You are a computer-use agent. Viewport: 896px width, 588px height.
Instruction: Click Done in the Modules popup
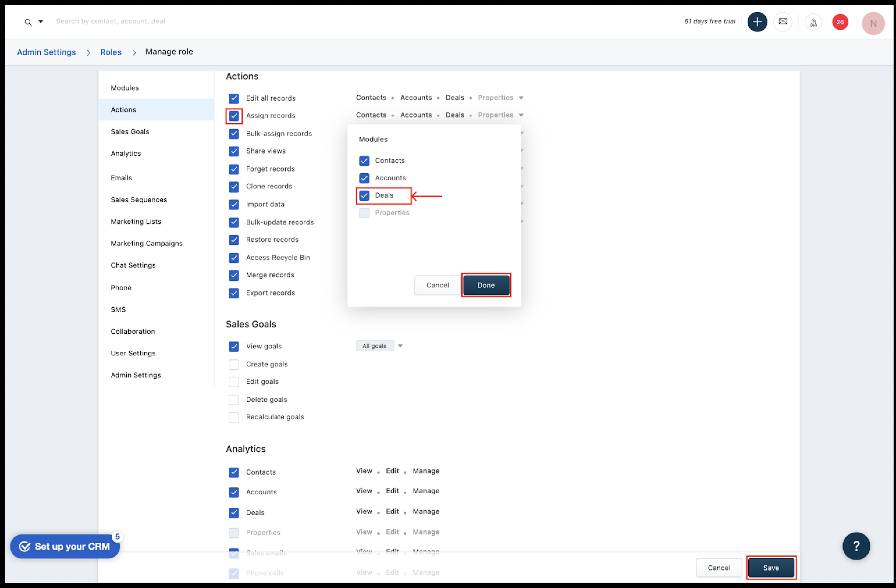(x=486, y=285)
